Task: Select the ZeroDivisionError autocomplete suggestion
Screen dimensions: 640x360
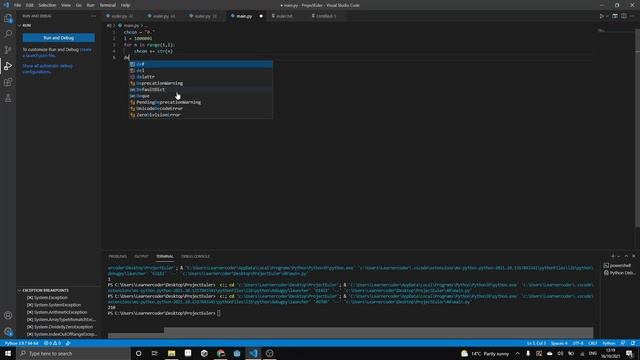Action: 201,115
